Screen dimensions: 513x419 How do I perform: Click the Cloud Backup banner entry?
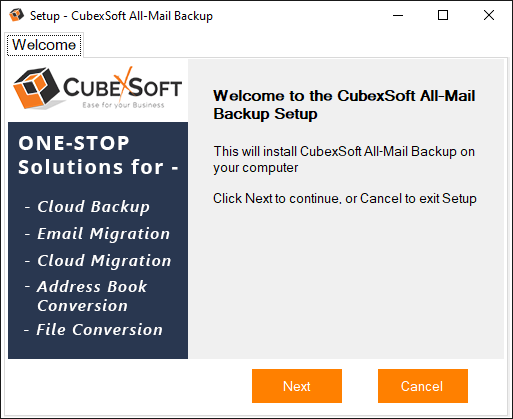pyautogui.click(x=93, y=207)
